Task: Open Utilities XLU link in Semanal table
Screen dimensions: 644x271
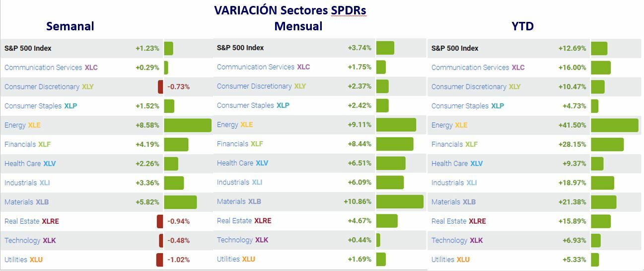Action: pos(23,259)
